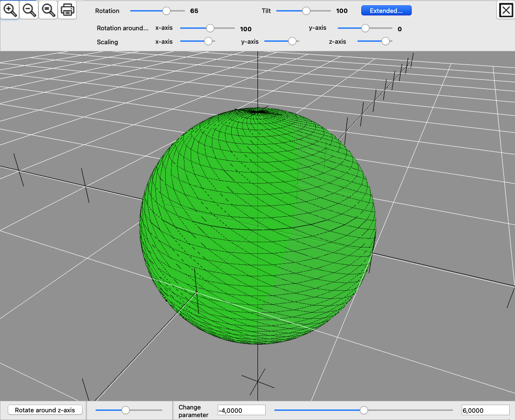
Task: Print the 3D plot with the printer icon
Action: (x=67, y=10)
